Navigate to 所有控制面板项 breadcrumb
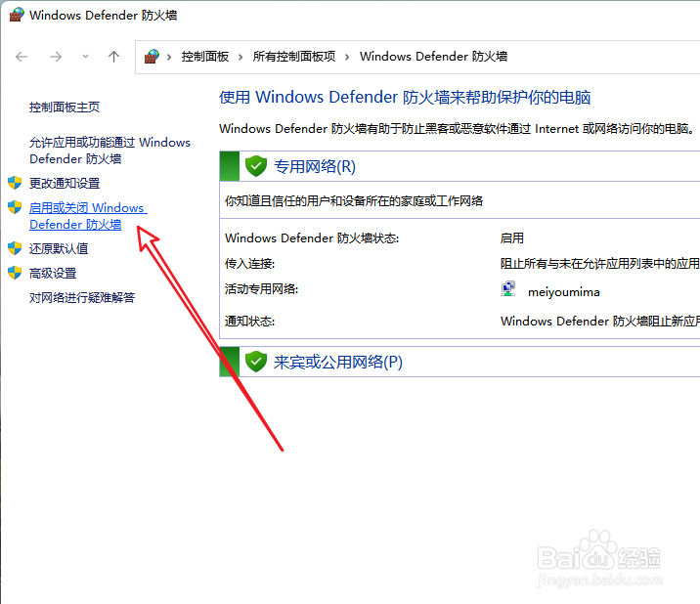 pyautogui.click(x=293, y=57)
